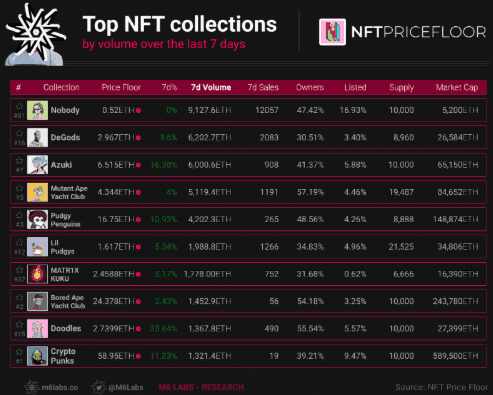
Task: Click the NFT Price Floor logo icon
Action: 332,32
